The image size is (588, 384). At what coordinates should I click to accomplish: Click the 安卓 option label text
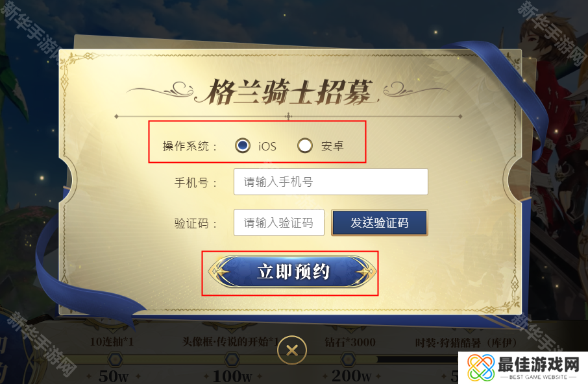[332, 146]
